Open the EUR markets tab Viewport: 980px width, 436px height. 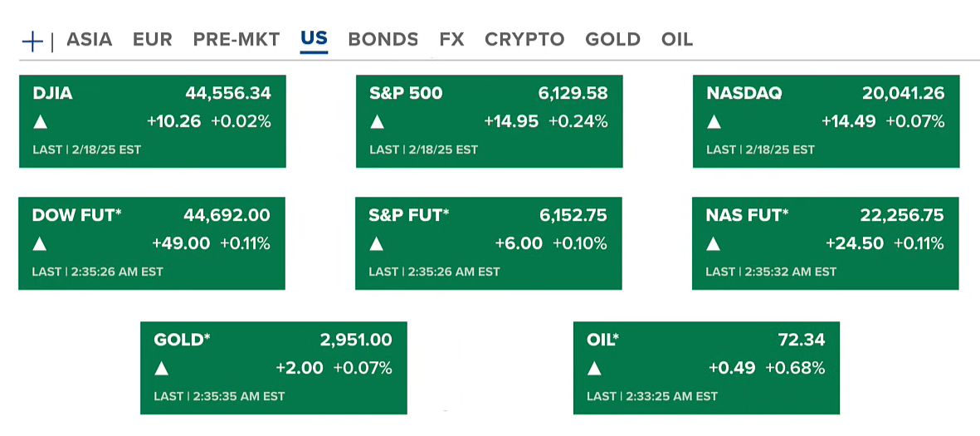pos(153,39)
